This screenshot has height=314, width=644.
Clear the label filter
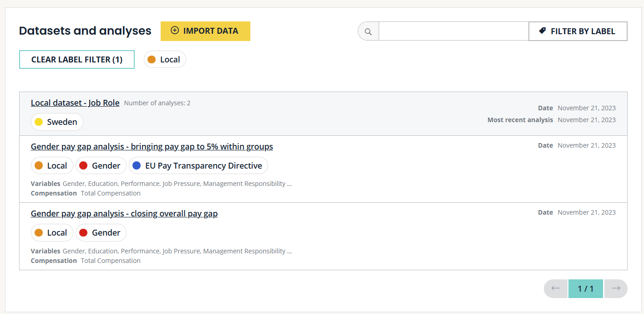77,60
